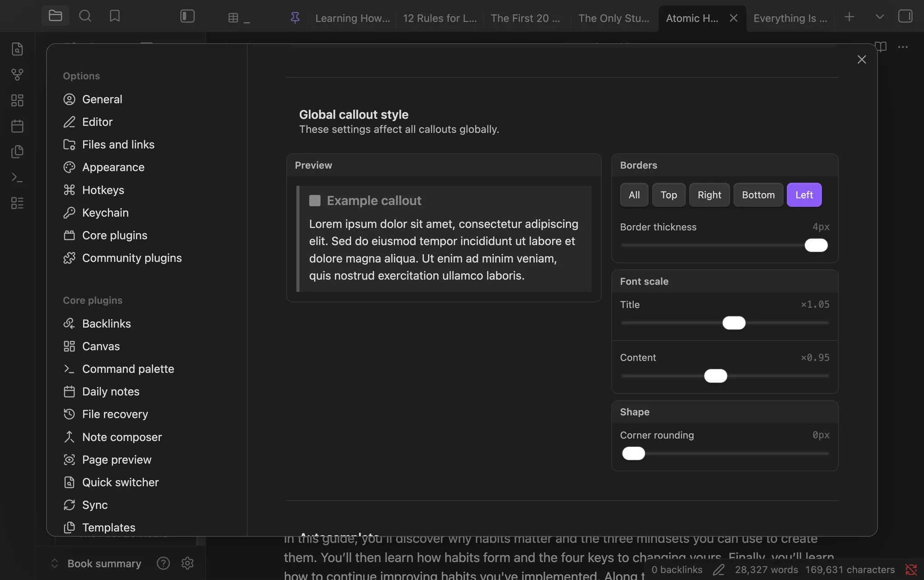
Task: Switch to 12 Rules for L... tab
Action: (440, 18)
